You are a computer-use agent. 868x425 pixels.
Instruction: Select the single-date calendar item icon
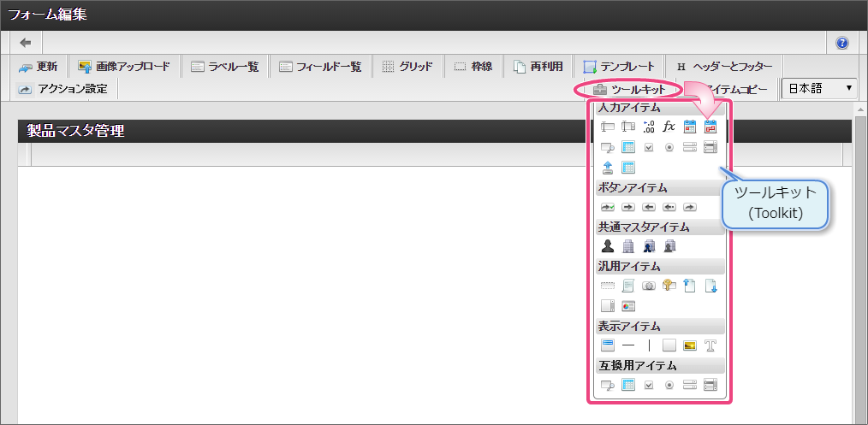pos(689,127)
